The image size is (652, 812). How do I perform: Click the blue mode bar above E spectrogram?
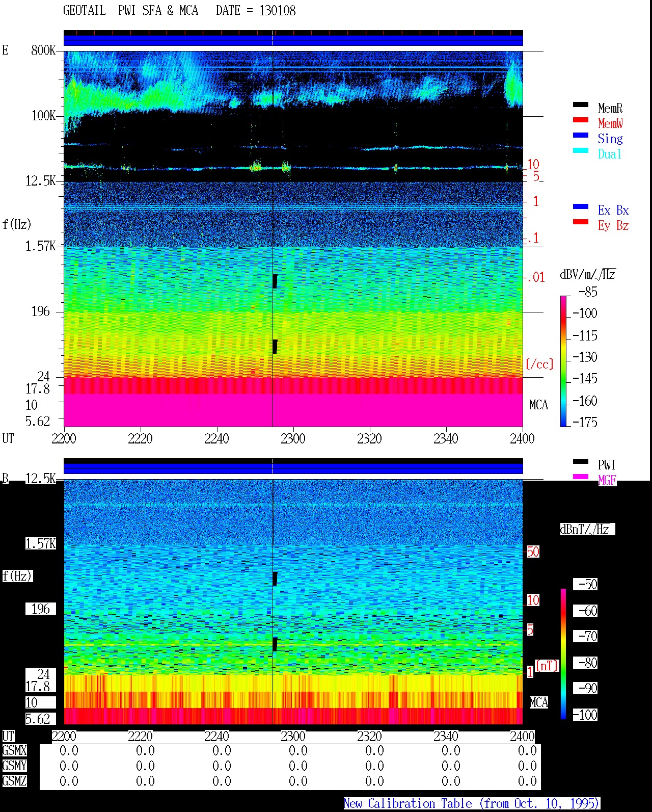point(293,40)
